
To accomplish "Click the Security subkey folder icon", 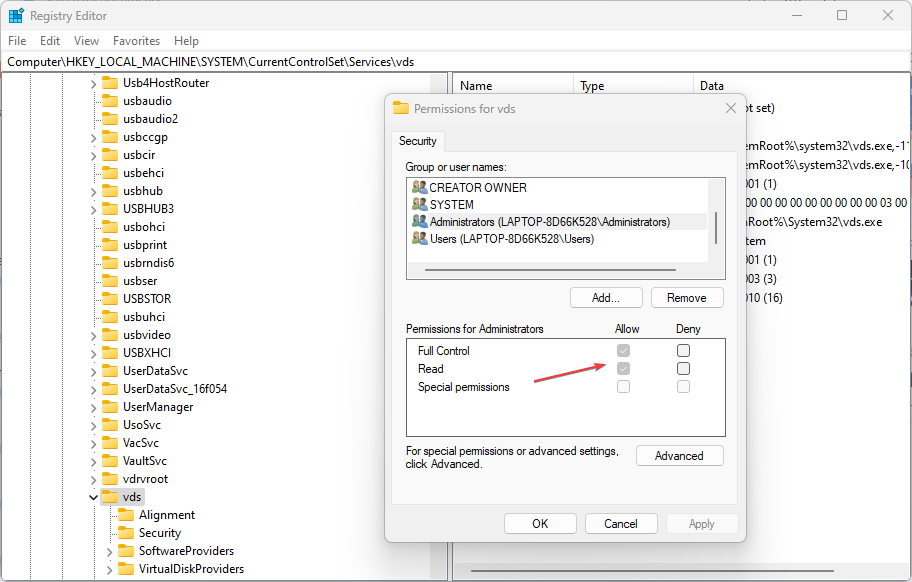I will coord(126,533).
